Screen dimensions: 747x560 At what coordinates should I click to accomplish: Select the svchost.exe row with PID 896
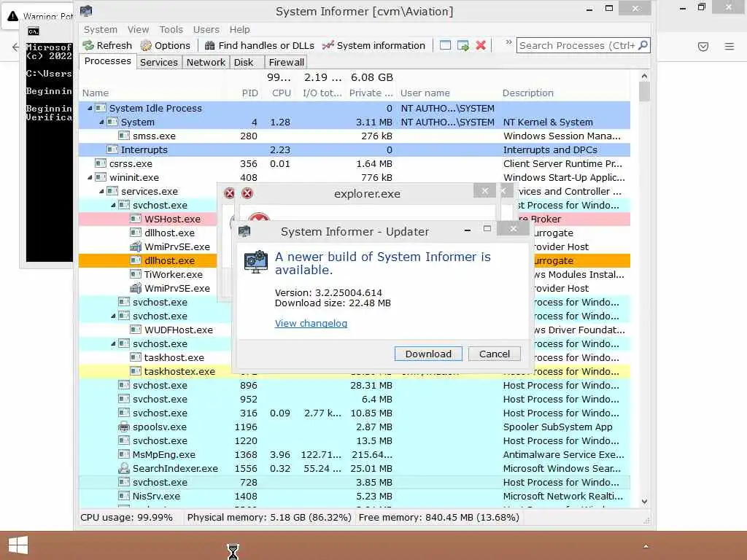tap(355, 385)
